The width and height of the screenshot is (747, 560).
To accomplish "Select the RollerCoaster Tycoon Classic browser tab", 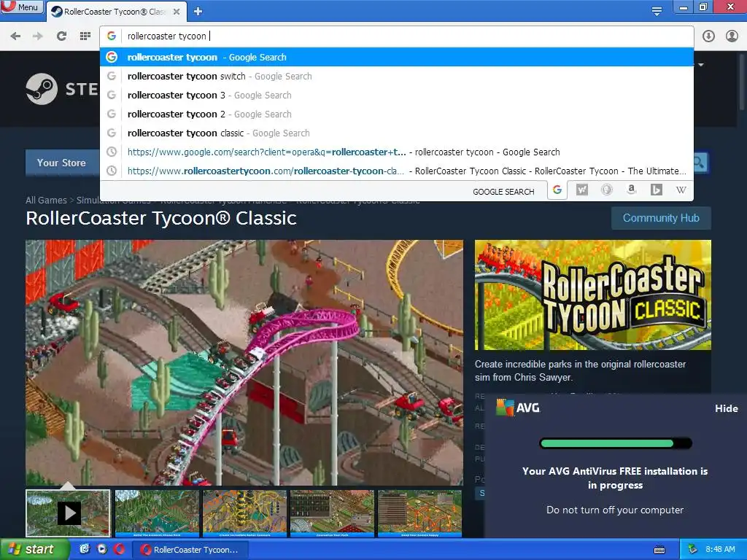I will (x=115, y=12).
